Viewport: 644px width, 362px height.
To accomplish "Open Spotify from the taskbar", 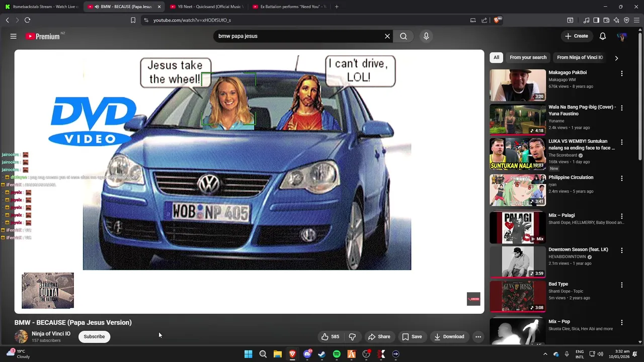I will 337,354.
